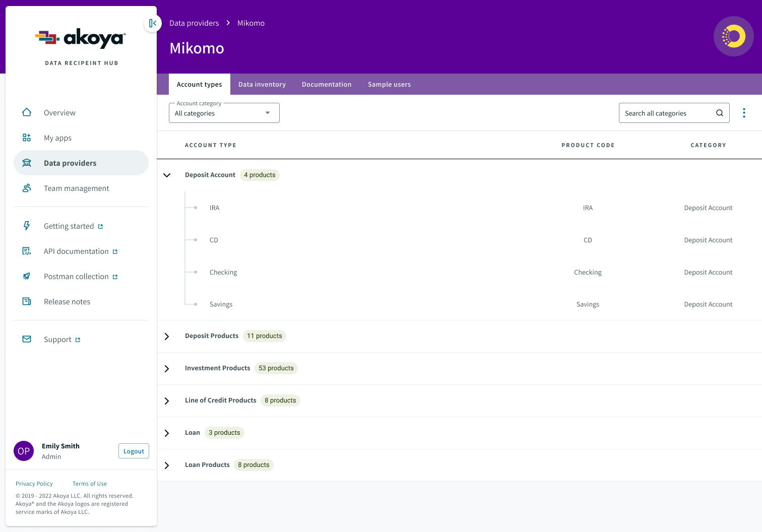Click the CD account type row
The height and width of the screenshot is (532, 762).
tap(460, 240)
